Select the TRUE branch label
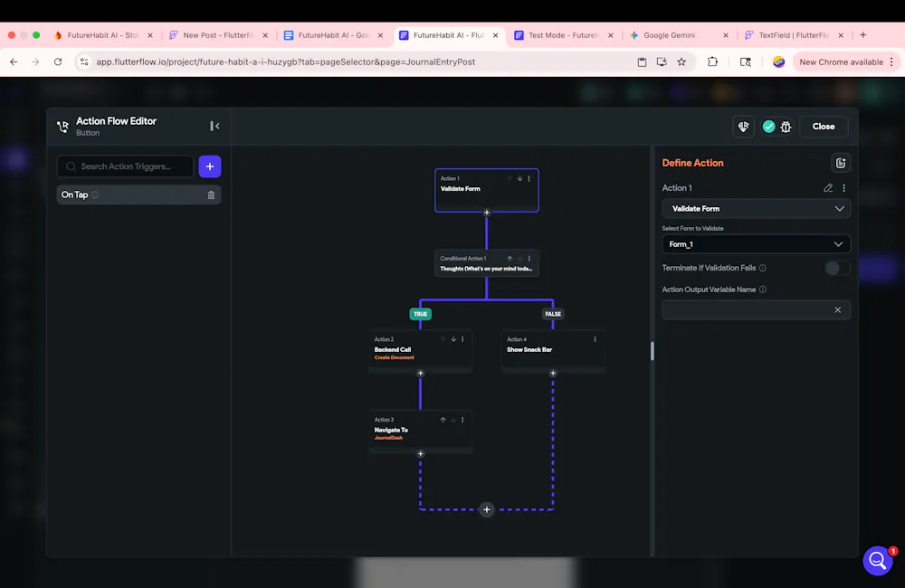Screen dimensions: 905x588 coord(420,314)
